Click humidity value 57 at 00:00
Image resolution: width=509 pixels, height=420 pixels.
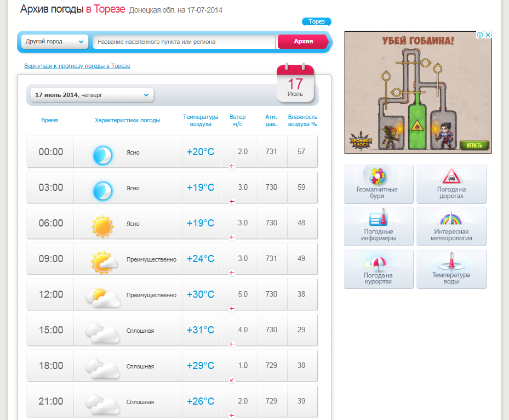[301, 151]
